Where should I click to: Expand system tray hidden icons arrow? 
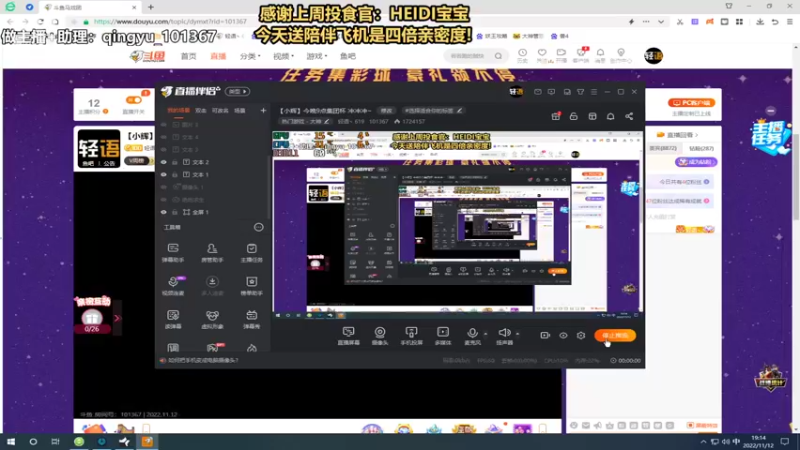point(704,442)
